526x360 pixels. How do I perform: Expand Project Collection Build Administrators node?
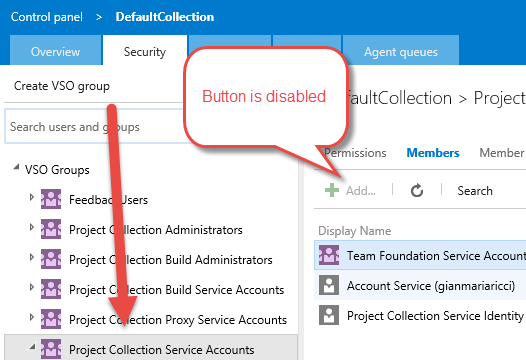point(32,257)
